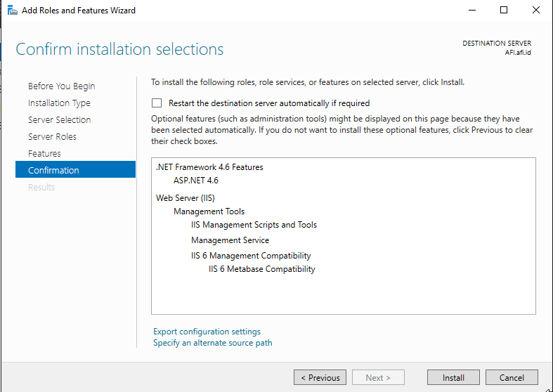Maximize the wizard window
This screenshot has height=392, width=553.
click(x=504, y=11)
